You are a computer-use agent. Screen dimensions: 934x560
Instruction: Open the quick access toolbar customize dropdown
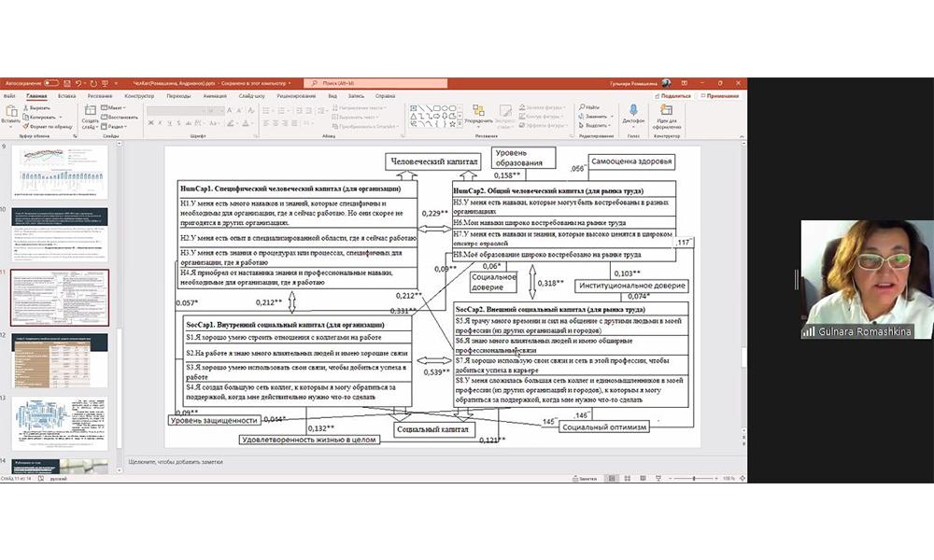tap(116, 83)
